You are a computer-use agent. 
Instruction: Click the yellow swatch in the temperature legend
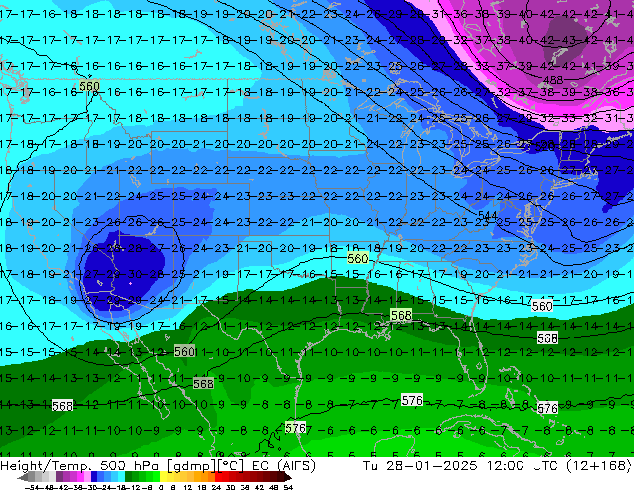163,477
